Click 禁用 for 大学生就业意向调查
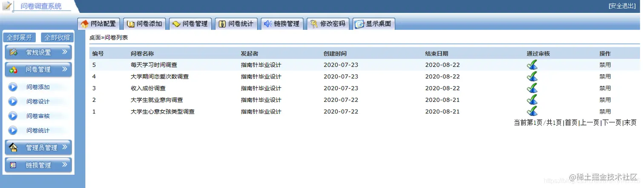This screenshot has height=188, width=644. (x=605, y=100)
